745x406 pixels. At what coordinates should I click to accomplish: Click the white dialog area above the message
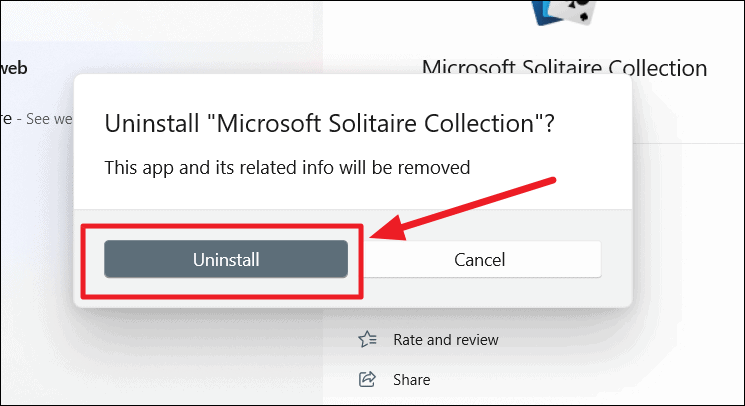(353, 93)
